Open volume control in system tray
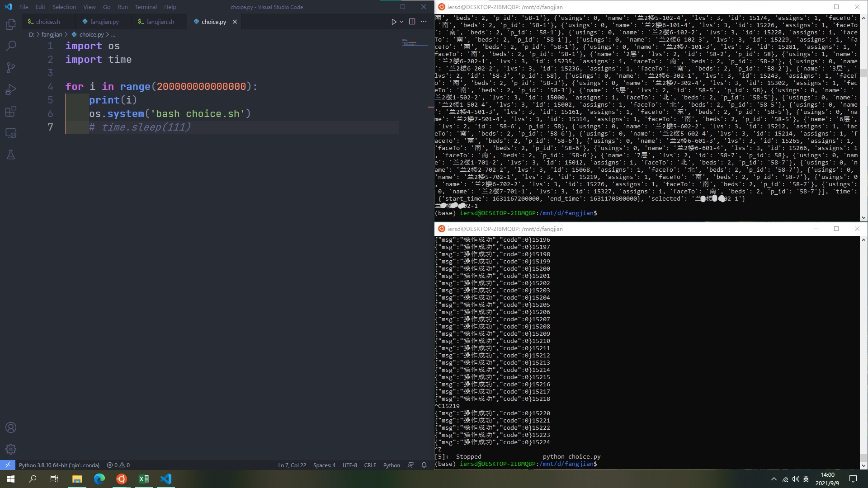Screen dimensions: 868x488 796,479
